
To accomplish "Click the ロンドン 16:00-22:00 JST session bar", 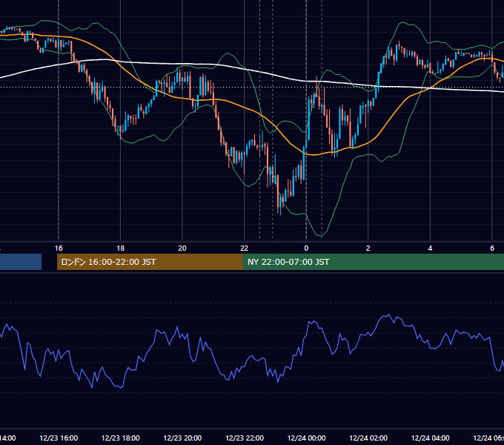I will coord(150,262).
